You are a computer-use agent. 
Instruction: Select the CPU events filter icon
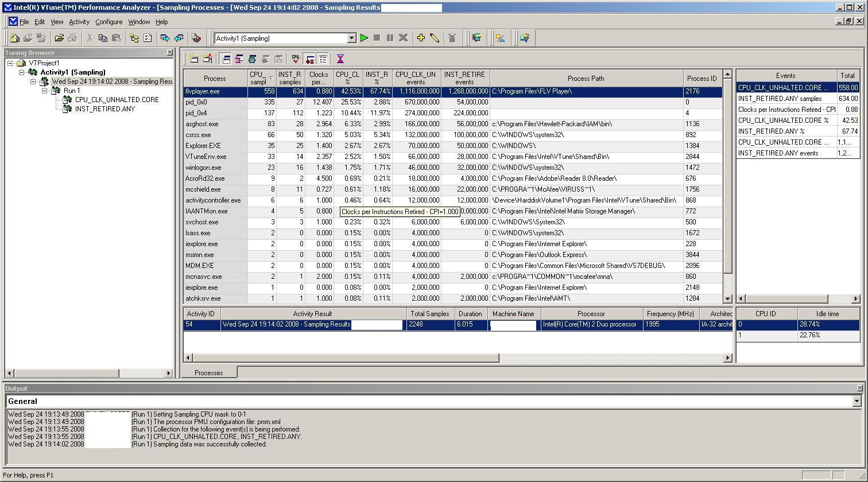click(296, 58)
